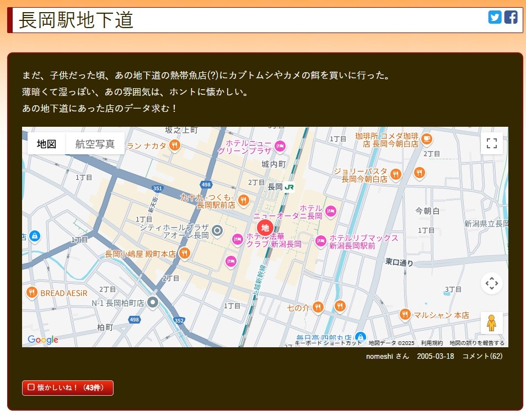
Task: Click 上越新幹線 rail line label
Action: point(259,280)
